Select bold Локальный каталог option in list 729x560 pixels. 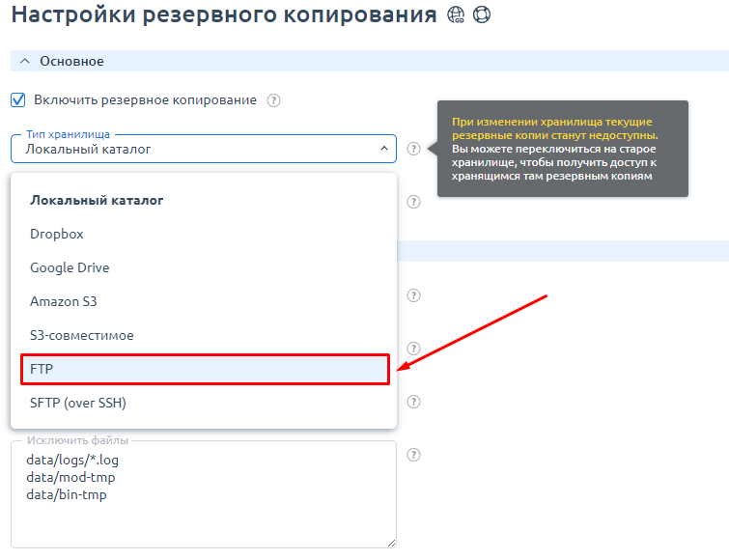(97, 200)
